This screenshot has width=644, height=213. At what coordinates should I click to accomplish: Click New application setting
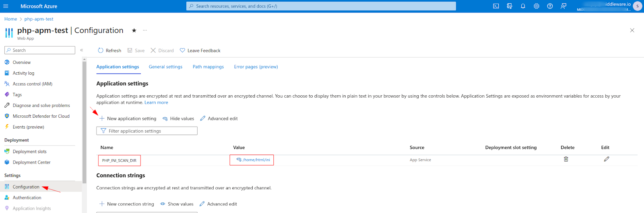pos(128,119)
